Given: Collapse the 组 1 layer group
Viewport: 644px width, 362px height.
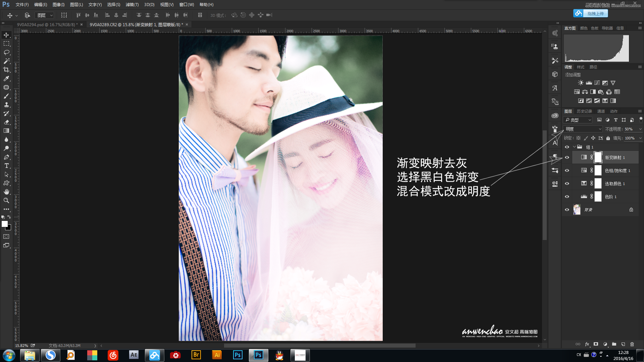Looking at the screenshot, I should click(x=574, y=147).
